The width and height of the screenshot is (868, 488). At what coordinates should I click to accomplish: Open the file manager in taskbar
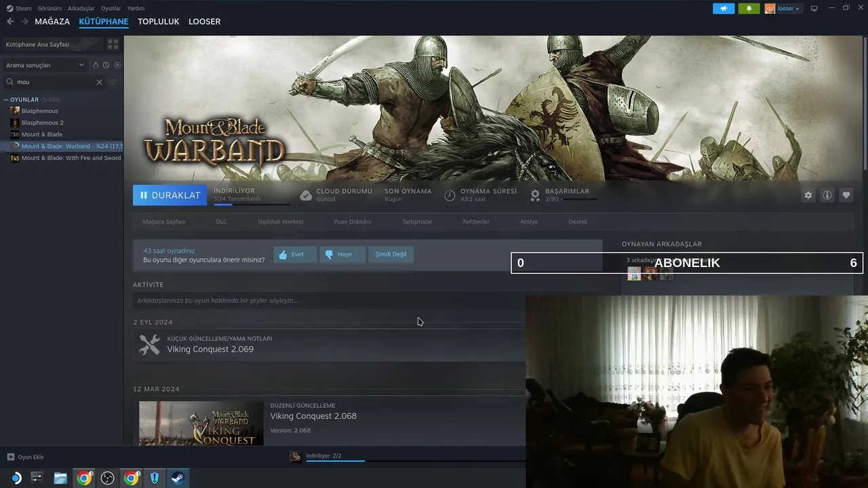point(60,478)
